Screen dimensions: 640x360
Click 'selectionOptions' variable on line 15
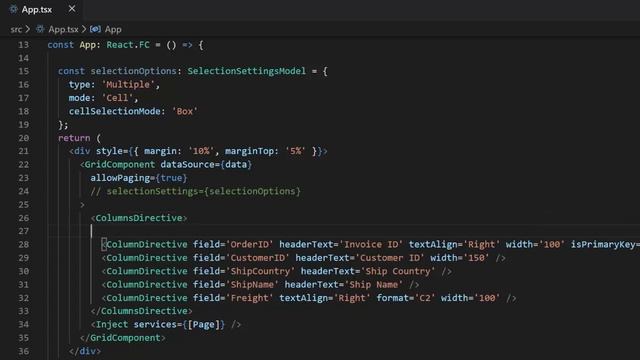(133, 71)
